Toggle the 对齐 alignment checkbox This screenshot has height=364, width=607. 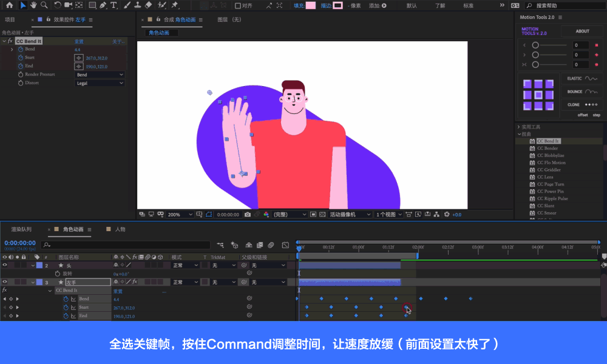point(237,5)
